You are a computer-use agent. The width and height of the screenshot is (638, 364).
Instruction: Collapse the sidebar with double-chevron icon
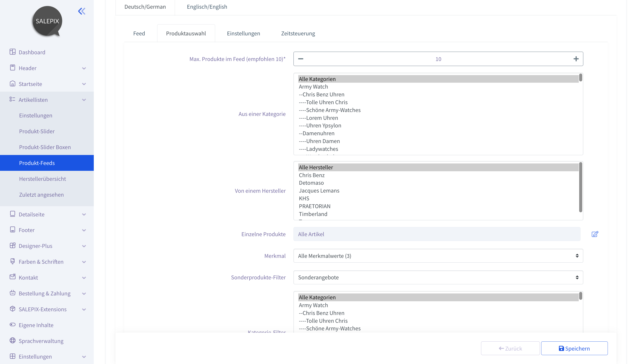click(82, 11)
